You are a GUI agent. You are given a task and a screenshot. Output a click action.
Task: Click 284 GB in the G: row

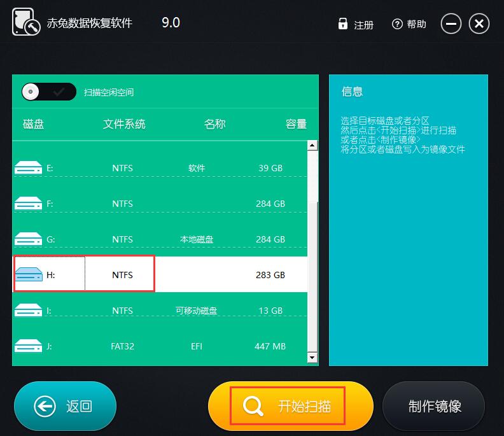[x=270, y=239]
